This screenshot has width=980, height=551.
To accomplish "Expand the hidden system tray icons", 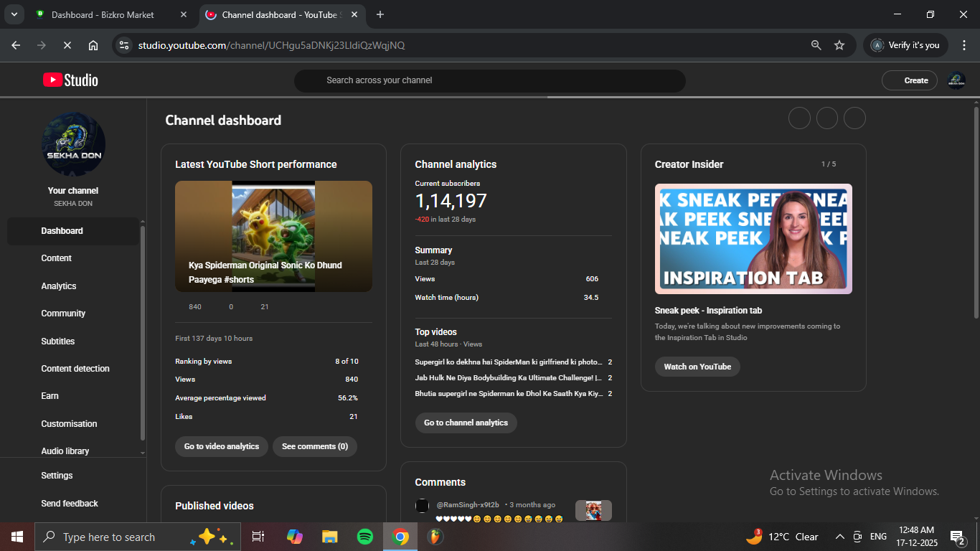I will point(839,537).
